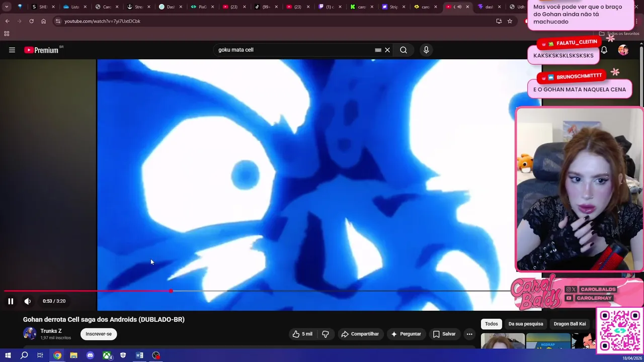Open the site information icon in address bar
This screenshot has height=362, width=644.
tap(58, 21)
